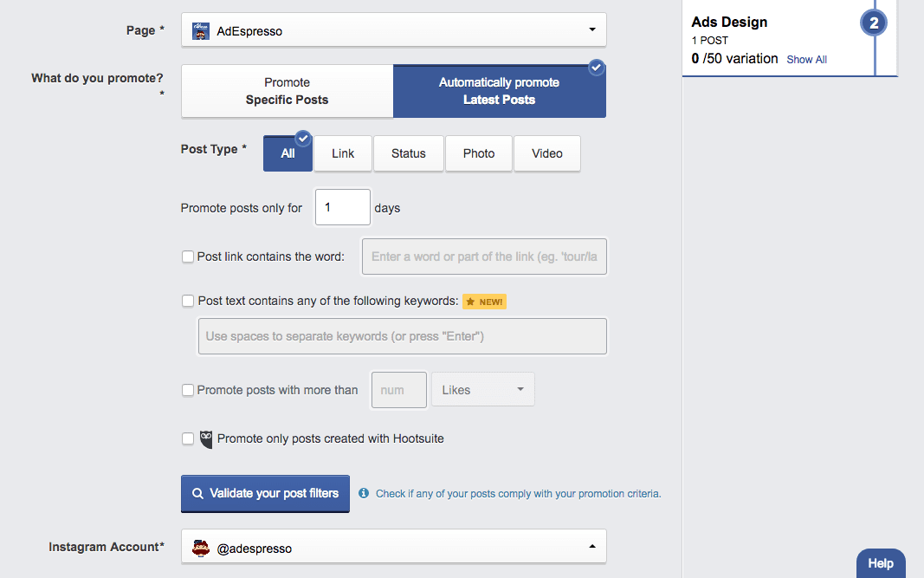Viewport: 924px width, 578px height.
Task: Click the NEW! star badge
Action: 484,302
